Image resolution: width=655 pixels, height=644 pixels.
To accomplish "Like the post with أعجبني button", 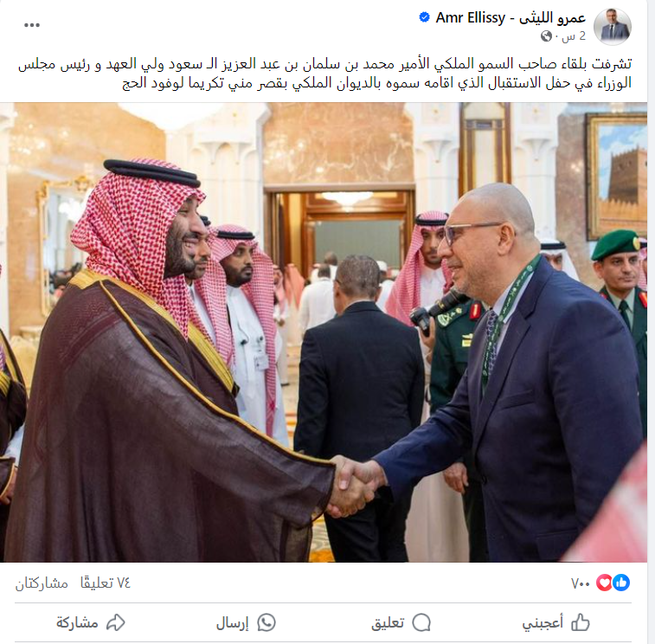I will [x=555, y=623].
